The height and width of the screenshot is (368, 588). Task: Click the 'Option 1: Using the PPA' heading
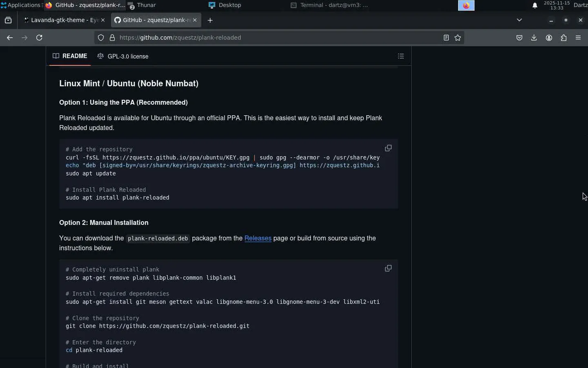(x=123, y=103)
